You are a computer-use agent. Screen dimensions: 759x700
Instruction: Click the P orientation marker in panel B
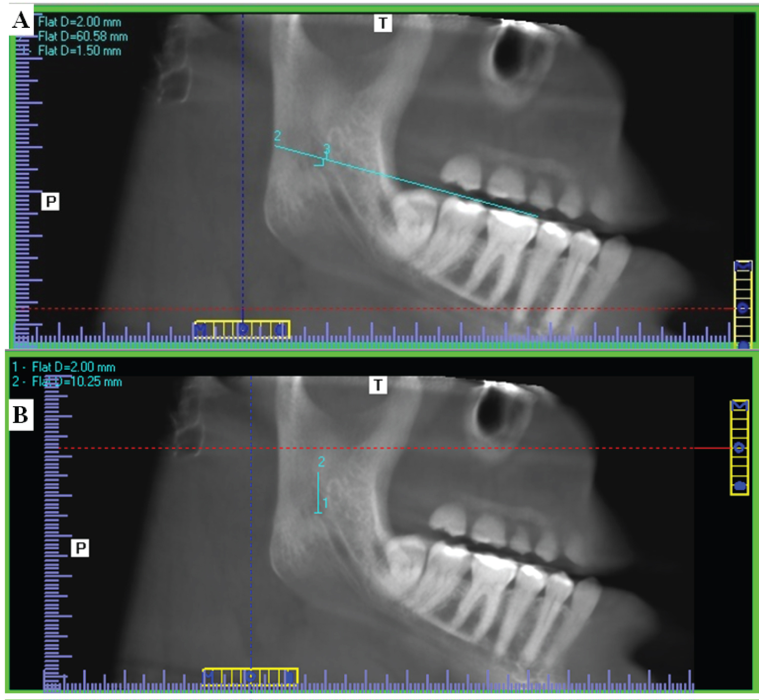(80, 548)
